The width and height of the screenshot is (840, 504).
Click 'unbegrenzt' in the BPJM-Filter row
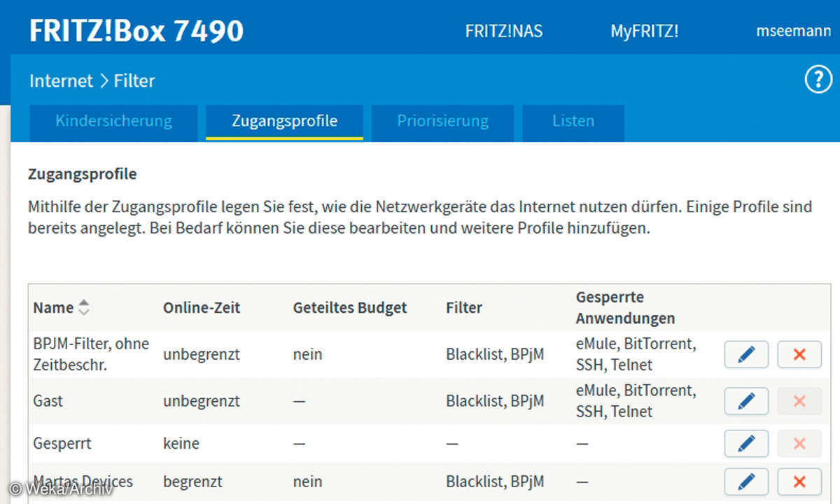click(x=202, y=355)
